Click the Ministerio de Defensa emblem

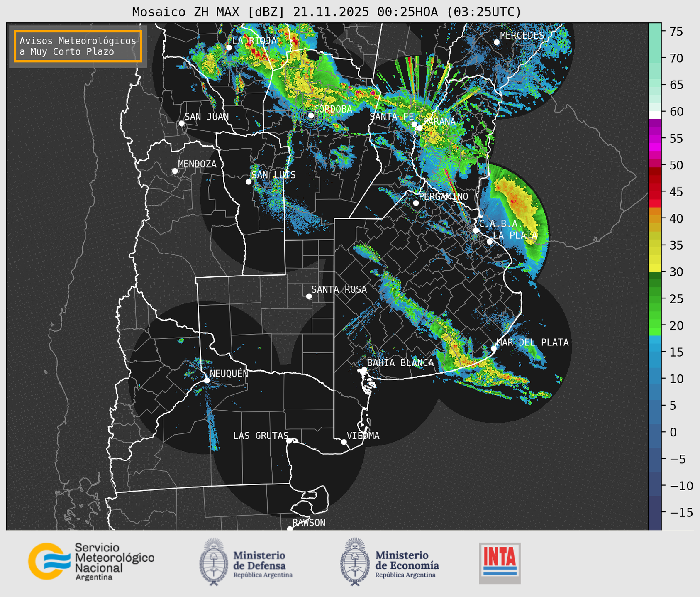214,562
